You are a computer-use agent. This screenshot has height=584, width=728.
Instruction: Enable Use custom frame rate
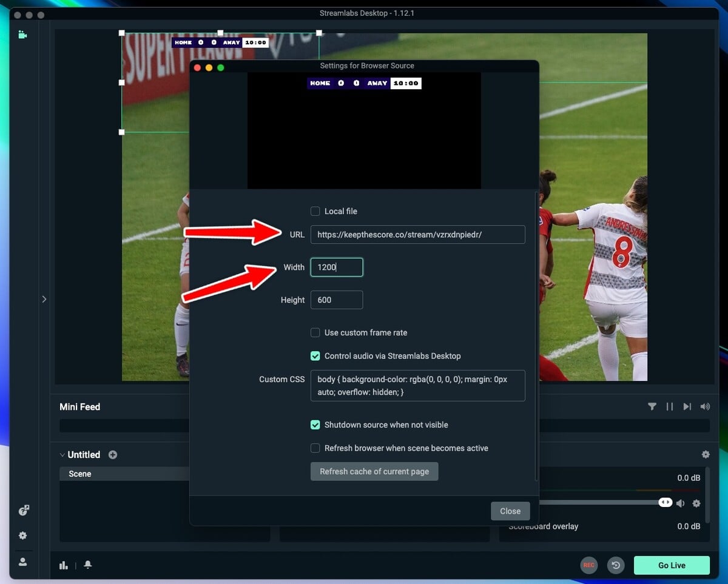315,332
